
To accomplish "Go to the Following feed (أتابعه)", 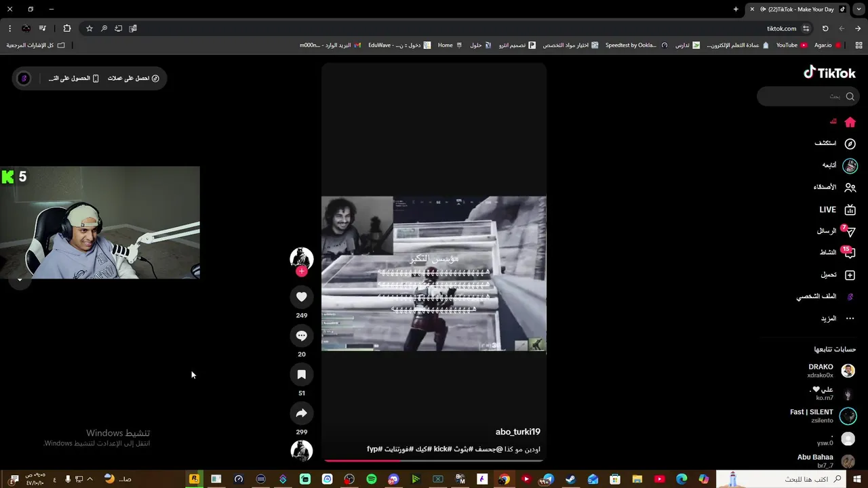I will click(x=840, y=165).
